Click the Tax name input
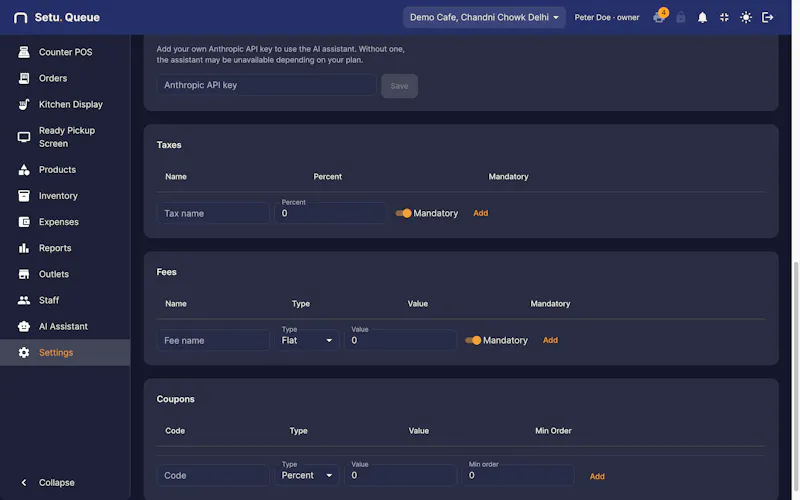This screenshot has width=800, height=500. click(x=213, y=213)
